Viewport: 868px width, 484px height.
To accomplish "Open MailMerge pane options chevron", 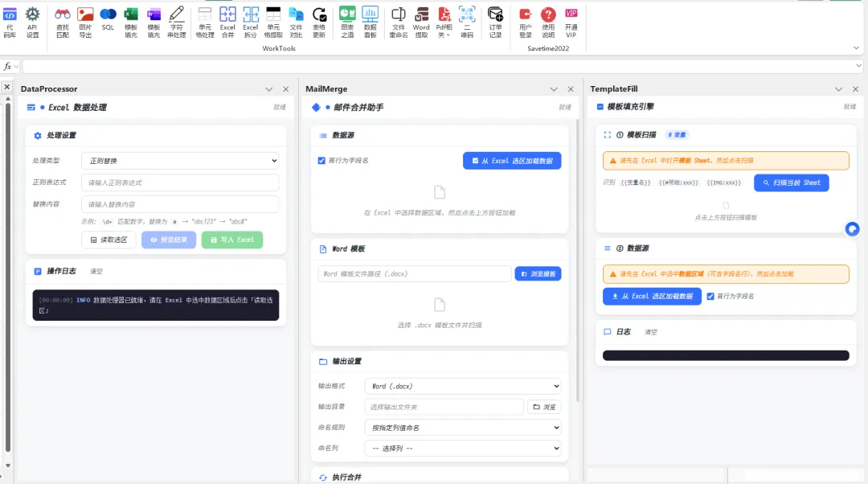I will click(x=554, y=89).
